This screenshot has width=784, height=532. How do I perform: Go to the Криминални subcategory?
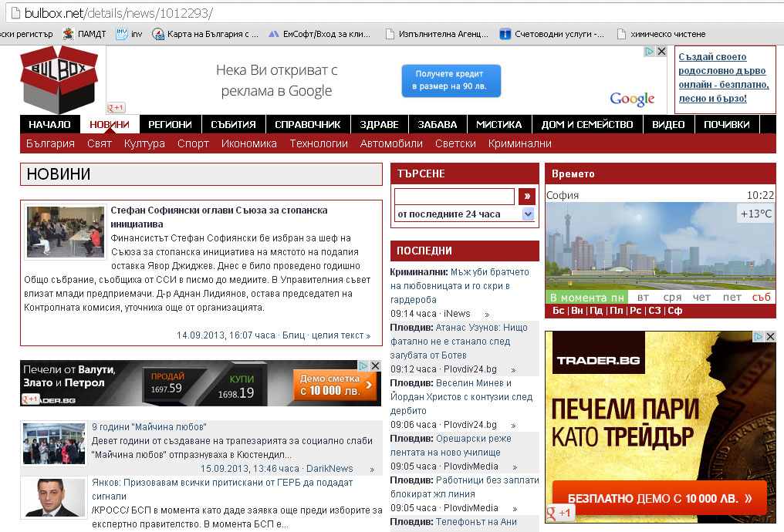click(x=520, y=144)
